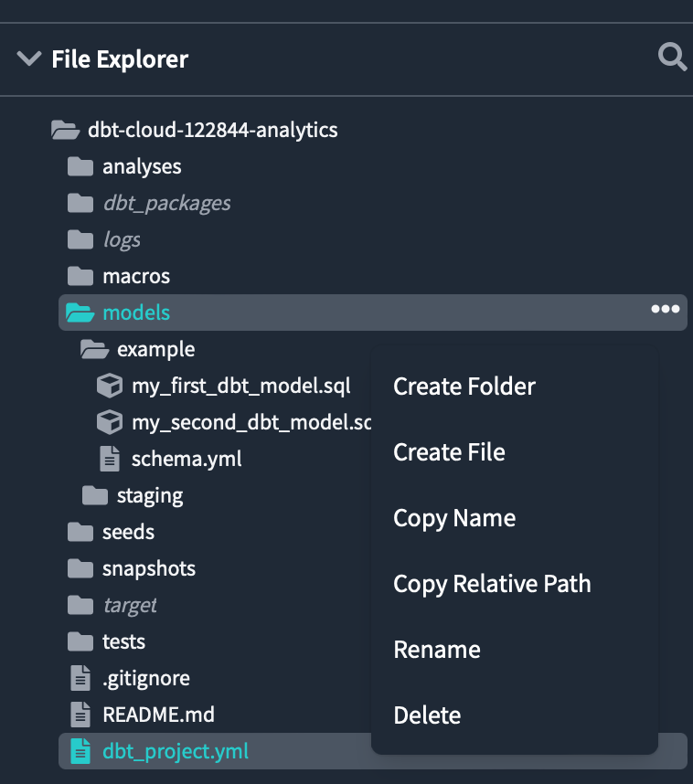Viewport: 693px width, 784px height.
Task: Open the models folder three-dot menu
Action: (665, 310)
